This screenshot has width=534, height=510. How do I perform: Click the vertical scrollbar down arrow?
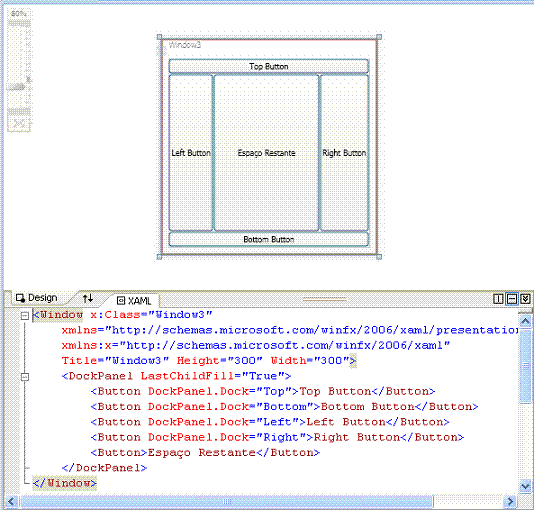coord(525,486)
